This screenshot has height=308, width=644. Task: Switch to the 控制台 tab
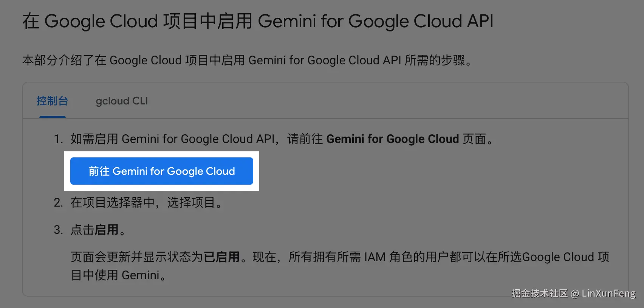pos(52,101)
